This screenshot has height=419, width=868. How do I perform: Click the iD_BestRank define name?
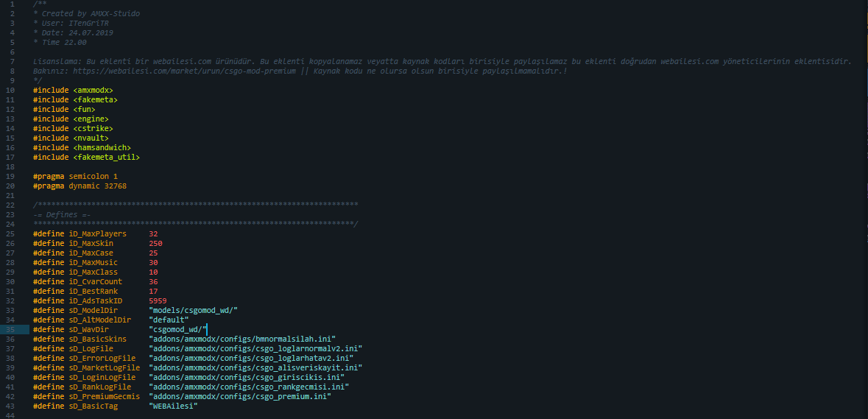[93, 291]
